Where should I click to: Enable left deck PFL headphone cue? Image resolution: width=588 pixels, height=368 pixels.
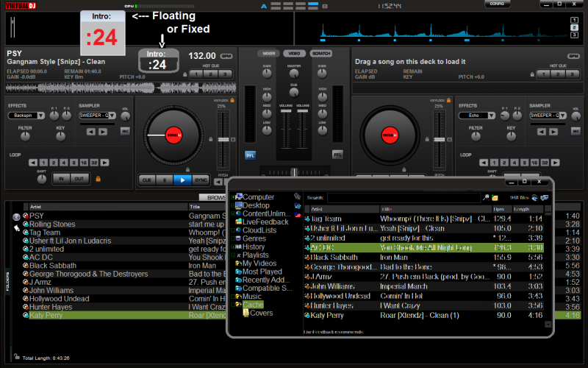pos(250,155)
